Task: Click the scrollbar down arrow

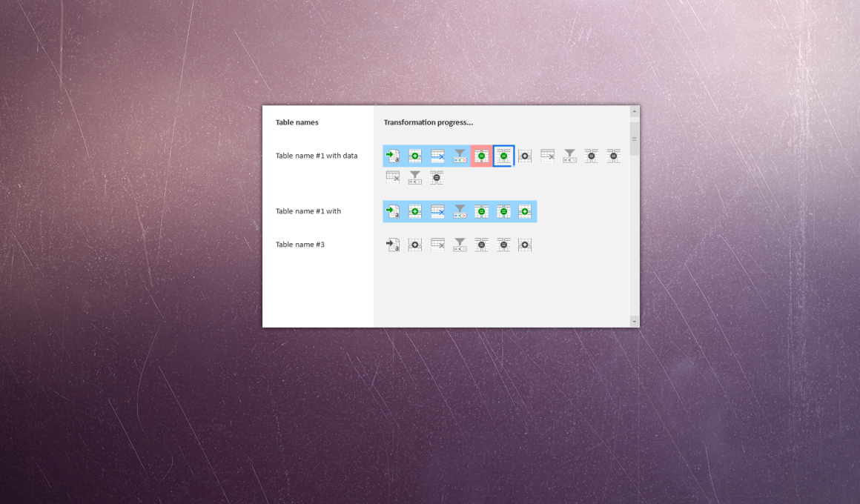Action: pyautogui.click(x=634, y=322)
